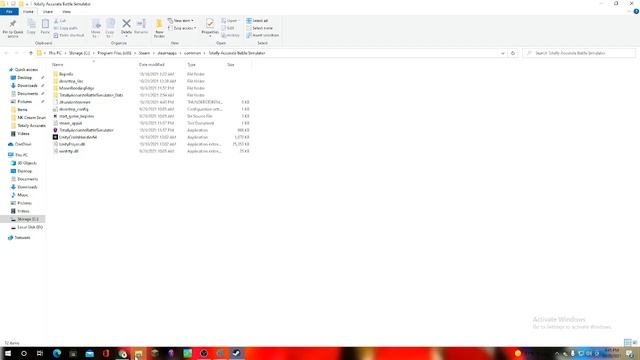Image resolution: width=640 pixels, height=360 pixels.
Task: Click Select none in the ribbon
Action: point(259,28)
